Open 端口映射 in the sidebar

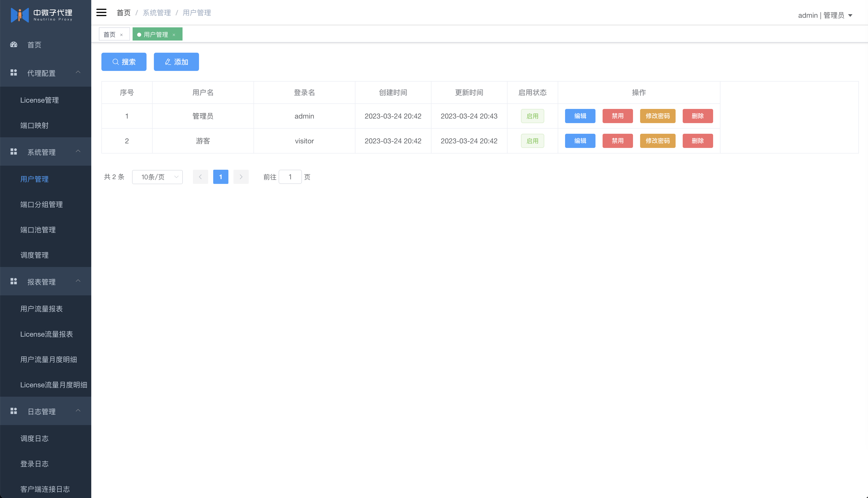(x=34, y=125)
